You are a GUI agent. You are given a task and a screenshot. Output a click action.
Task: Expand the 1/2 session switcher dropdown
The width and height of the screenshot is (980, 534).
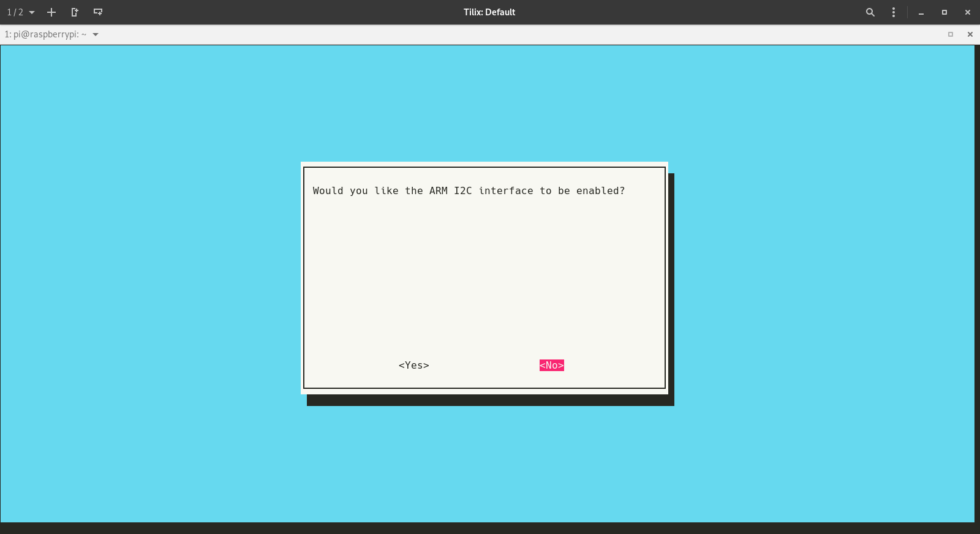tap(21, 12)
